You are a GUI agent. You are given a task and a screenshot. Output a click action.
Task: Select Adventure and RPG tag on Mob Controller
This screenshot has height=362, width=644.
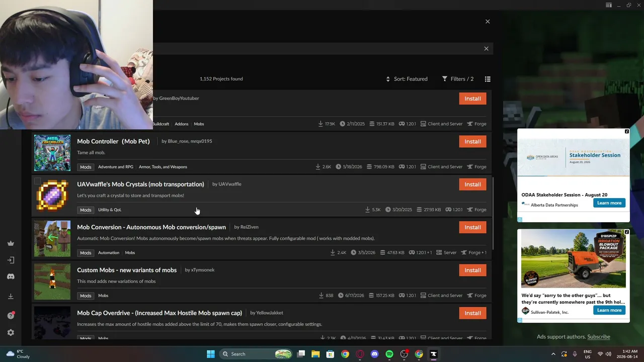tap(116, 167)
